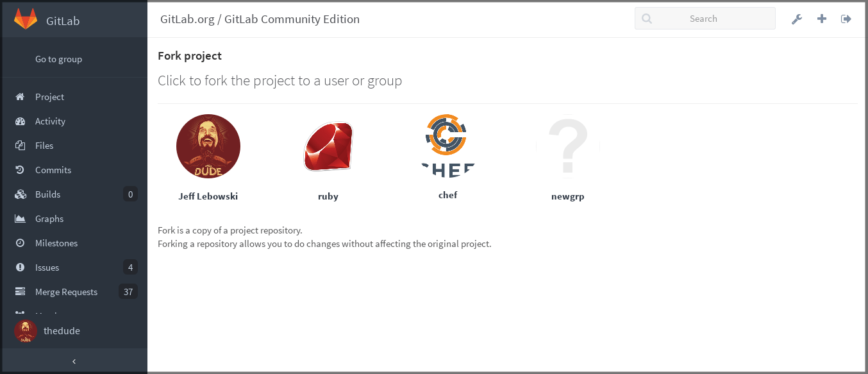Select the Graphs icon
Screen dimensions: 868x374
21,219
